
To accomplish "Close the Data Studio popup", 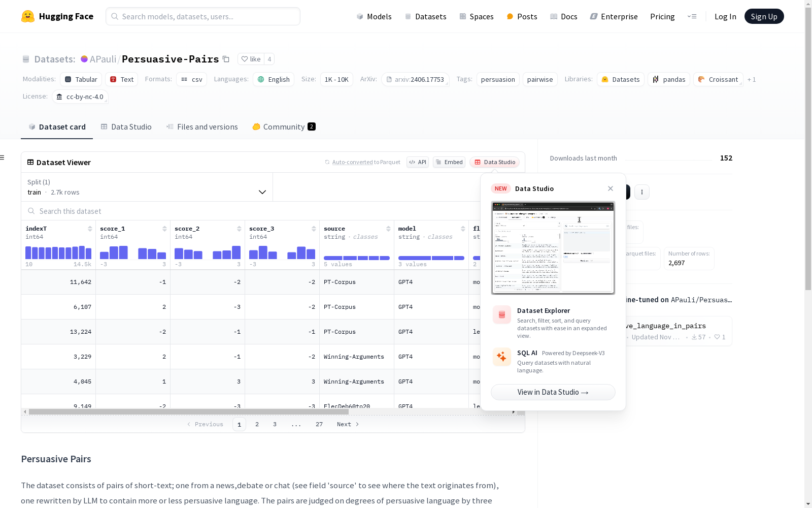I will tap(611, 188).
